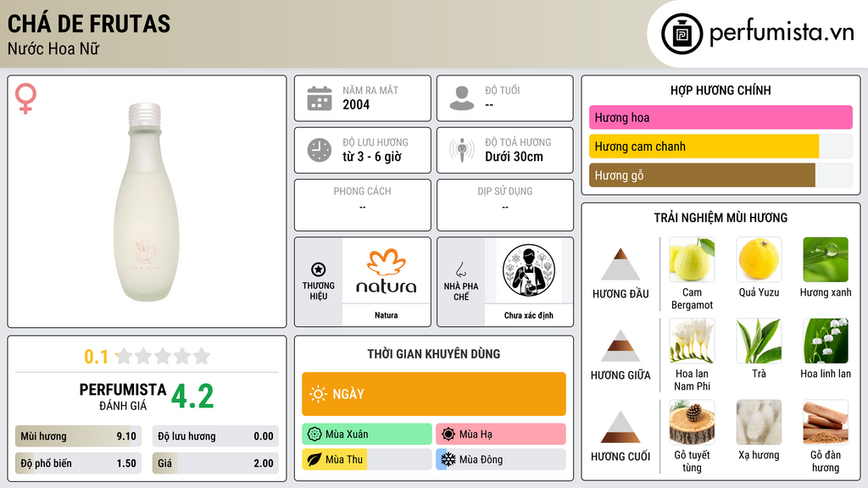Click the pink Hương hoa accord bar
Screen dimensions: 868x488
[721, 117]
